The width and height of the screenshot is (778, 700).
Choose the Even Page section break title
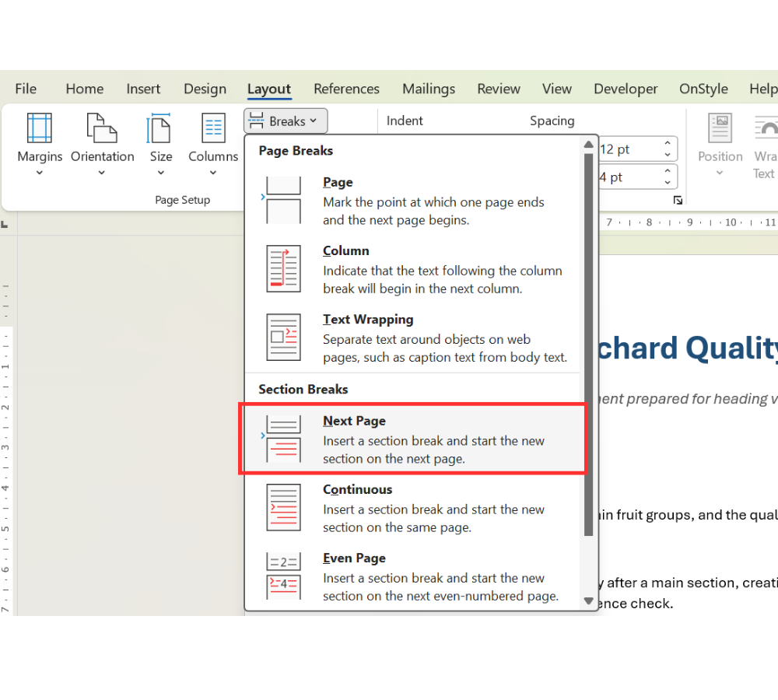coord(354,558)
